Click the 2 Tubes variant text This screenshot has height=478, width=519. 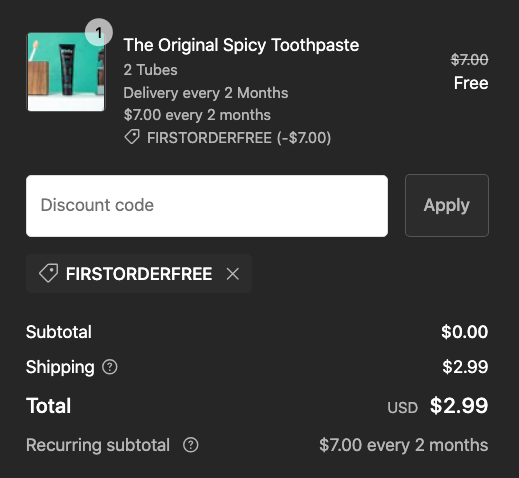coord(150,70)
